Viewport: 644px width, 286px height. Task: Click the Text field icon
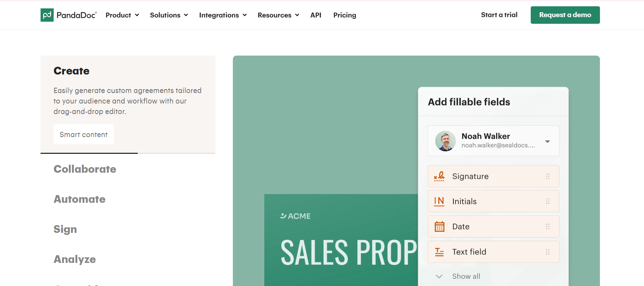(439, 252)
